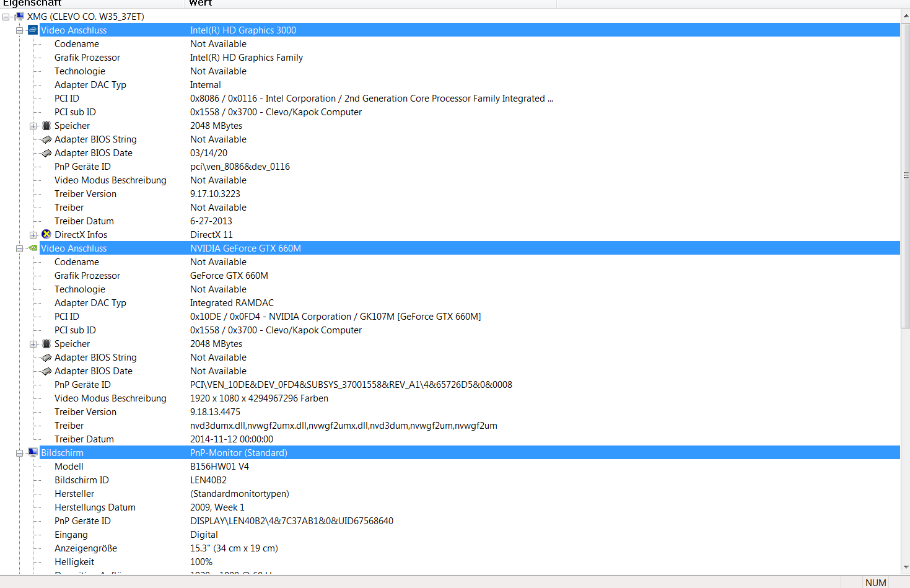910x588 pixels.
Task: Click PCI ID value 0x10DE / 0x0FD4 NVIDIA Corporation
Action: coord(335,317)
